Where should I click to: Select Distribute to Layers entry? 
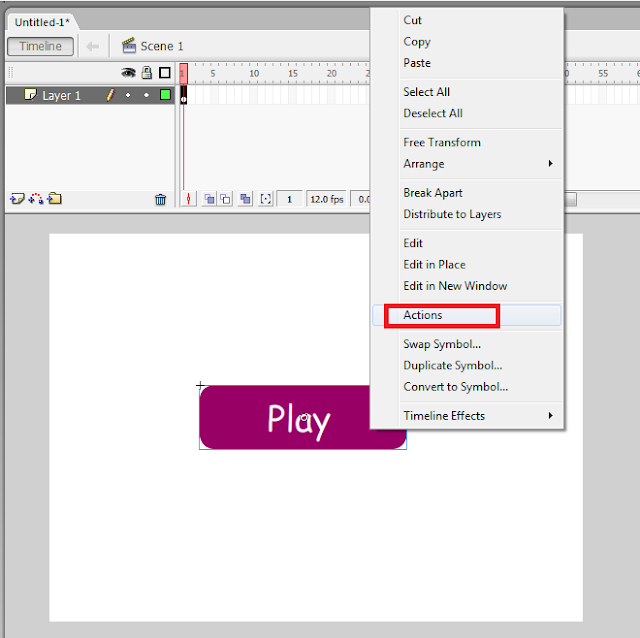(x=467, y=214)
